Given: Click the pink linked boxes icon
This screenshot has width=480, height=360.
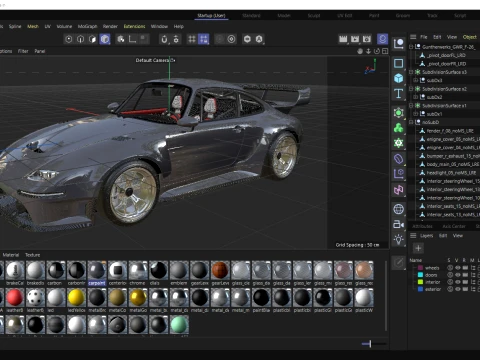Looking at the screenshot, I should coord(399,190).
